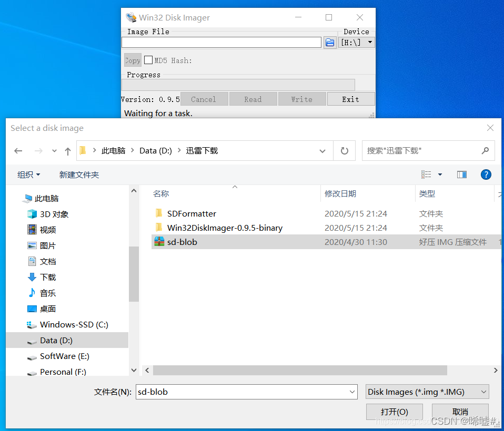Click the SDFormatter folder icon
The image size is (504, 431).
pos(159,213)
